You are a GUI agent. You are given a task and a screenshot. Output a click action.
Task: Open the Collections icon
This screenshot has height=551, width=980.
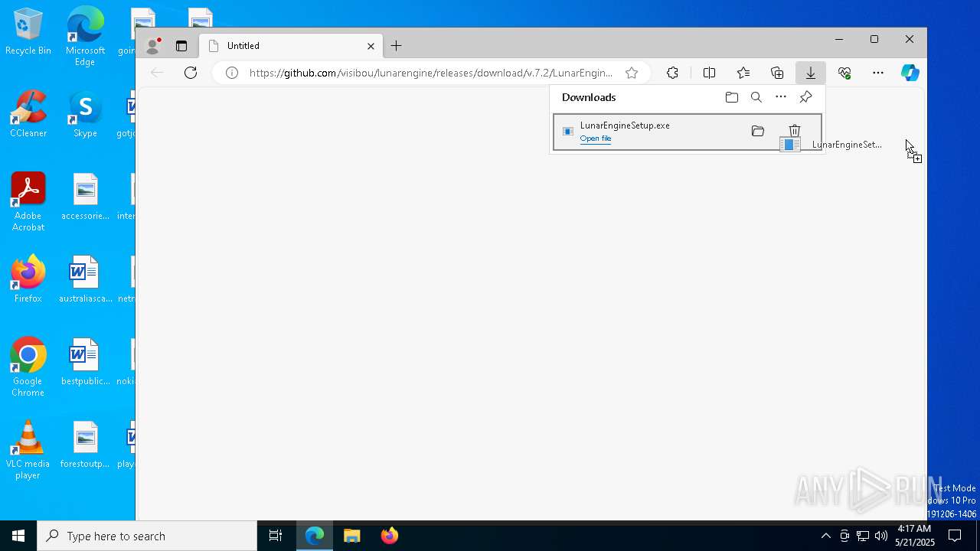777,73
